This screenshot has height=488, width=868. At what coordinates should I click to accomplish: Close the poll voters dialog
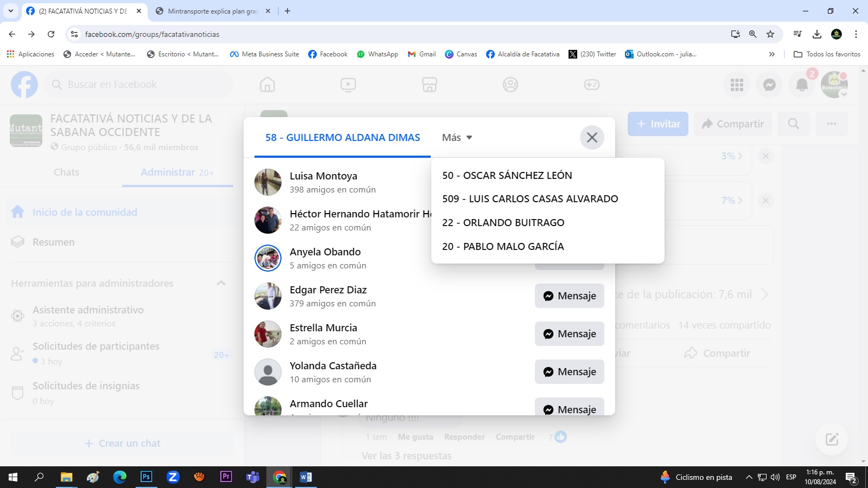tap(592, 138)
